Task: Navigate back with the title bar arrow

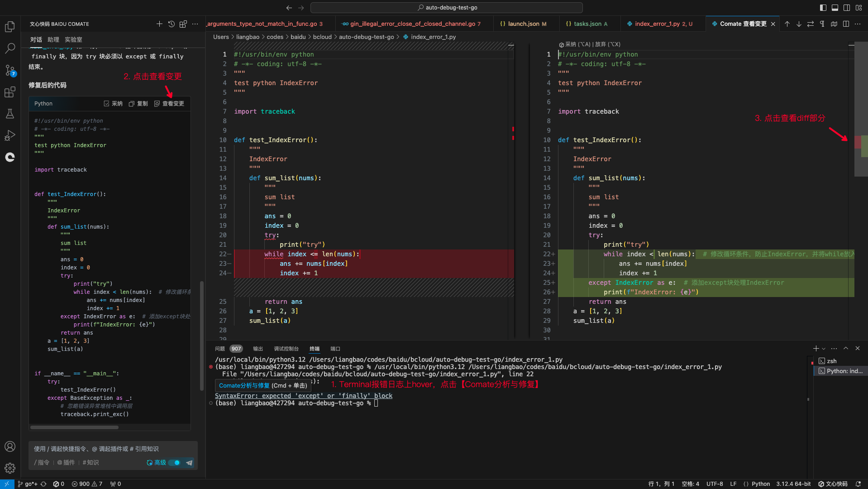Action: click(289, 8)
